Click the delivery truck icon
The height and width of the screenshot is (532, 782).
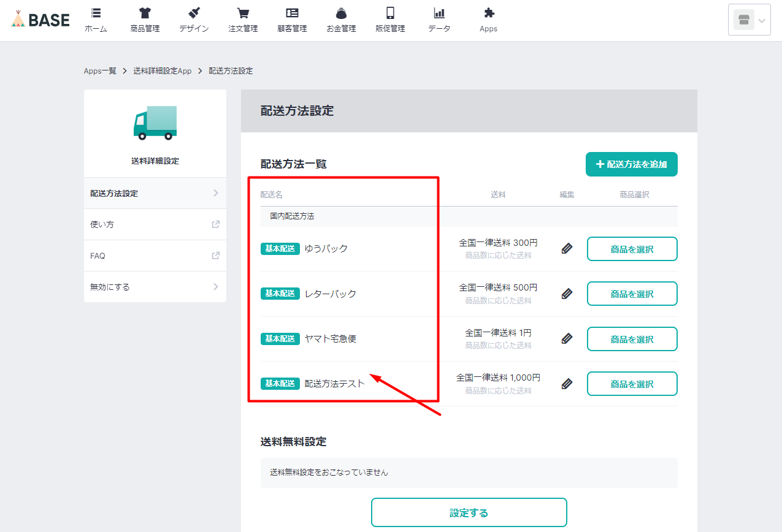click(x=155, y=123)
